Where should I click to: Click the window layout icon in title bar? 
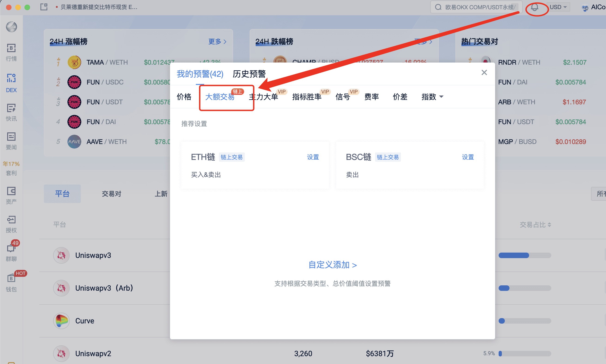[44, 7]
